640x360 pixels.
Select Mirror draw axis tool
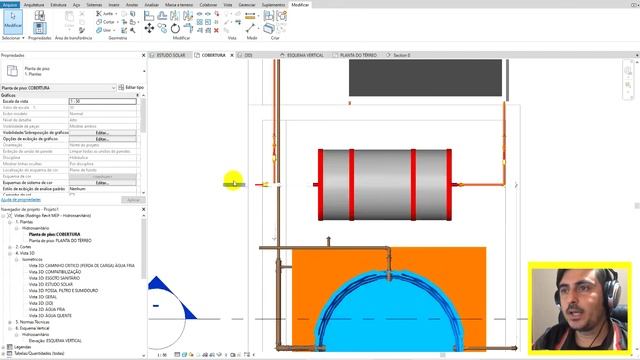pyautogui.click(x=187, y=16)
